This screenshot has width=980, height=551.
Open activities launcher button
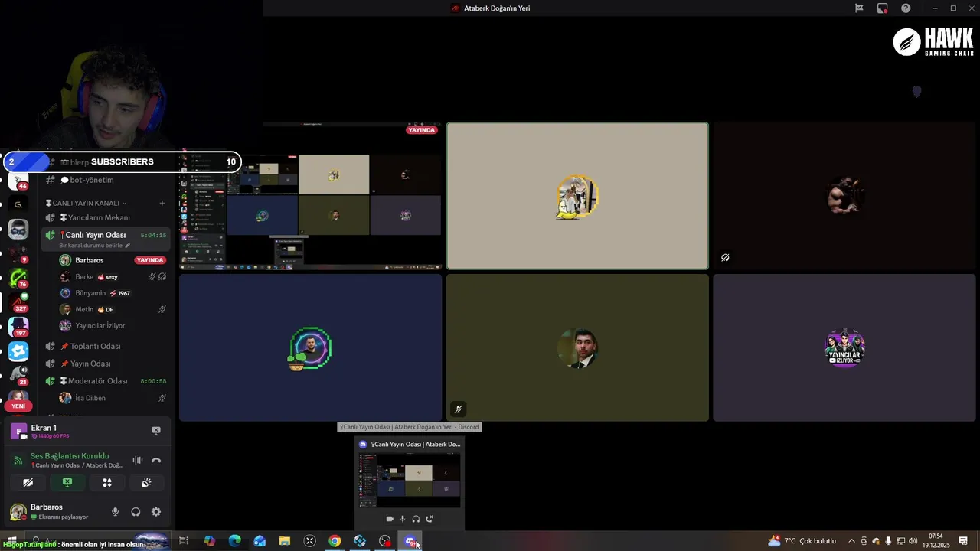click(107, 482)
